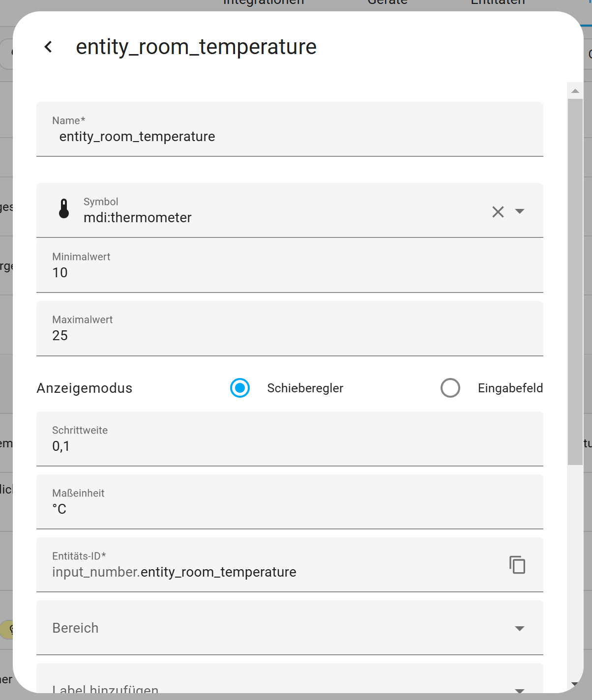The height and width of the screenshot is (700, 592).
Task: Click the scrollbar up arrow
Action: 575,91
